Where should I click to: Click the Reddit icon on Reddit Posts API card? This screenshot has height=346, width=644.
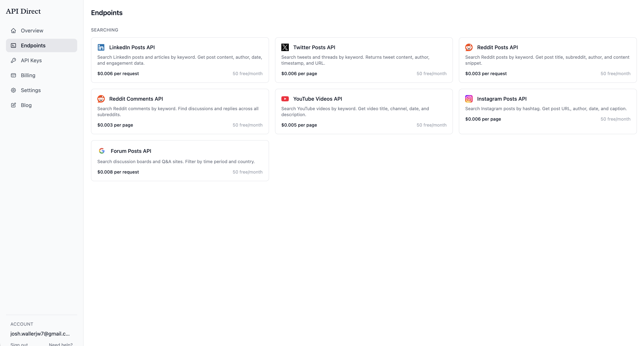[469, 47]
